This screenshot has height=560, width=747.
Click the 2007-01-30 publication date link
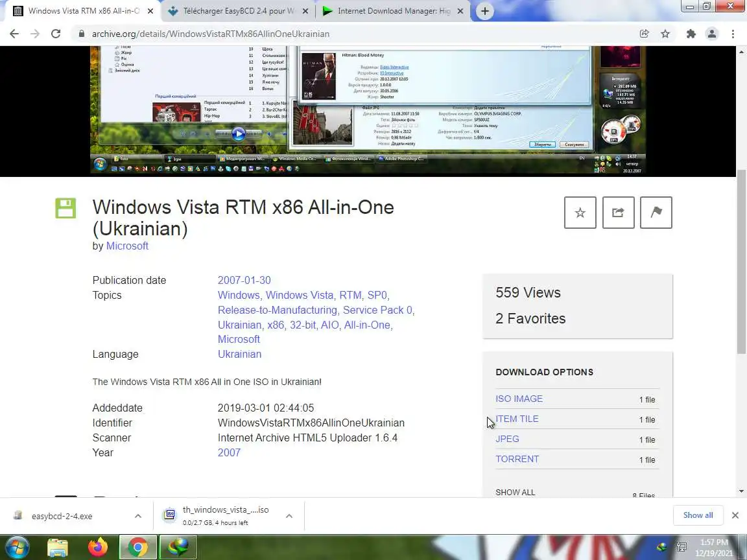point(244,280)
